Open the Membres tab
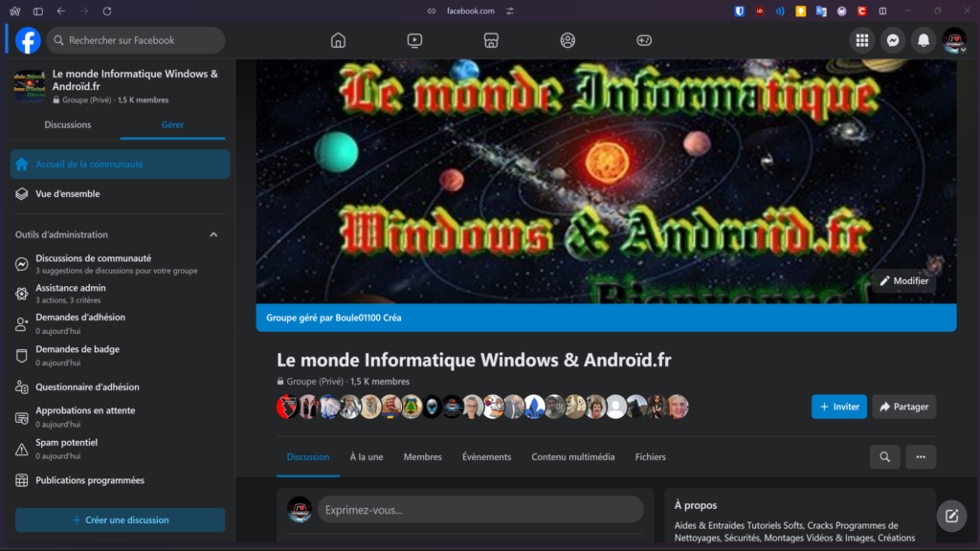Screen dimensions: 980x551 pyautogui.click(x=422, y=457)
